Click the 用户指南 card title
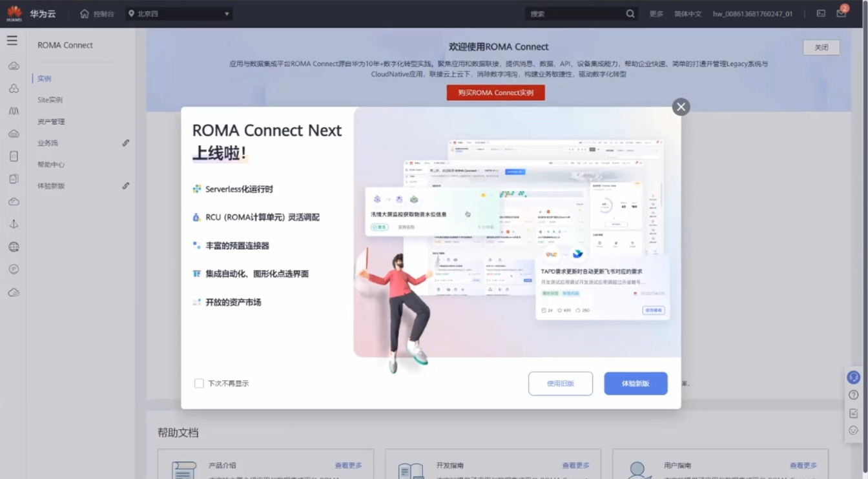The width and height of the screenshot is (868, 479). [x=677, y=465]
